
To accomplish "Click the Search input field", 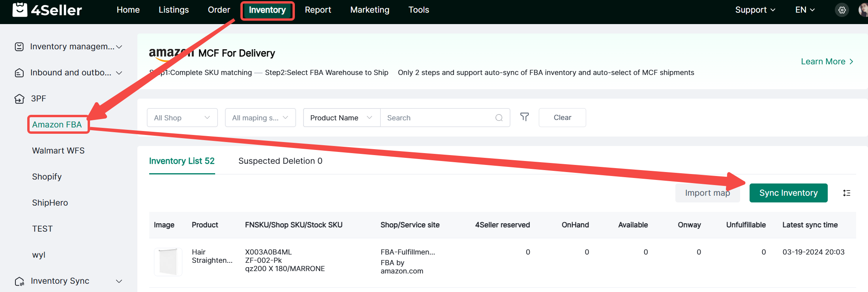I will (x=438, y=118).
